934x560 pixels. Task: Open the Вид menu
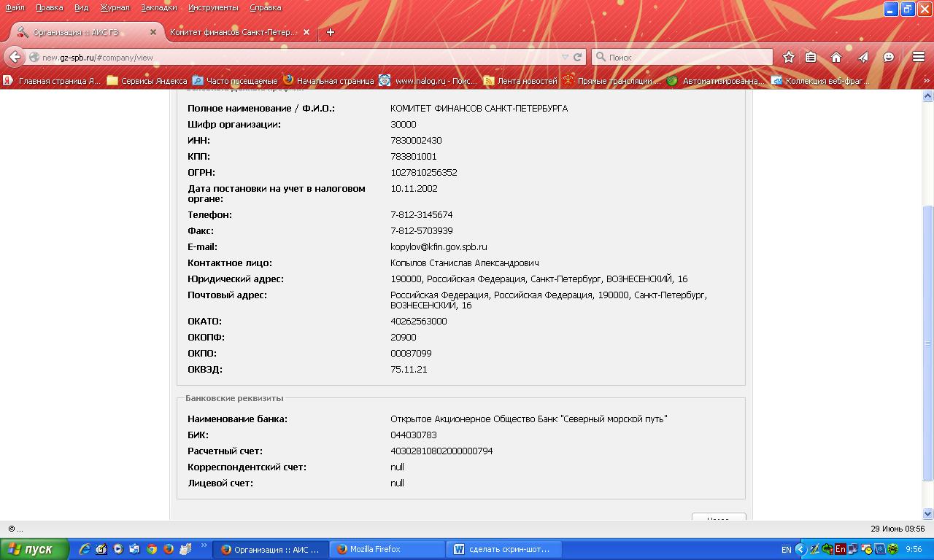(x=81, y=7)
